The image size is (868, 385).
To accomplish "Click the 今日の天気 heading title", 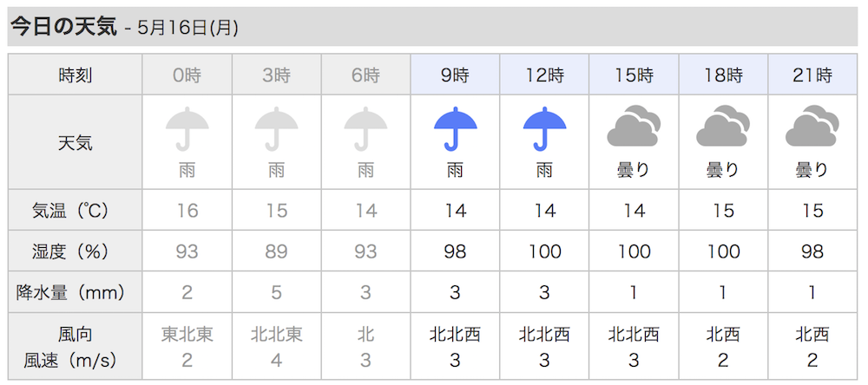I will click(63, 27).
